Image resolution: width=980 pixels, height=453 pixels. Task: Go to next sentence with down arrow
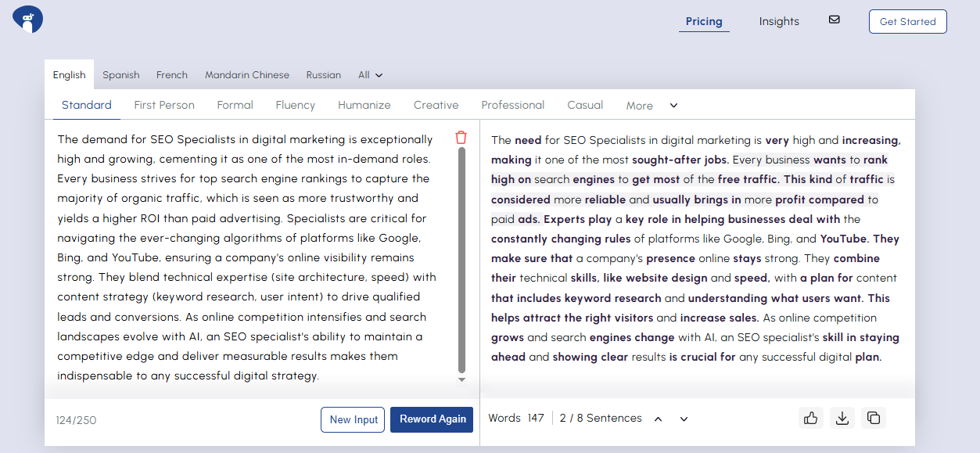coord(684,419)
